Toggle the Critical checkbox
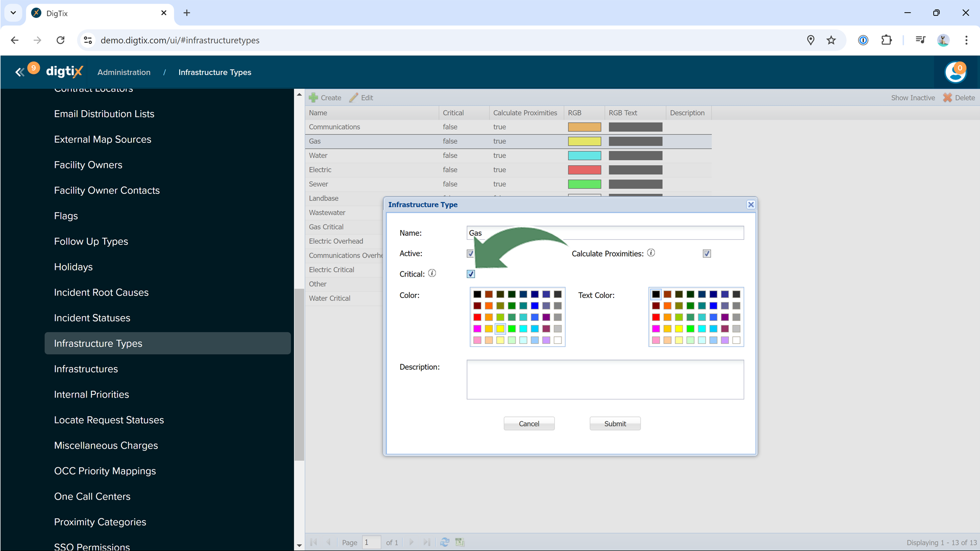 (471, 274)
